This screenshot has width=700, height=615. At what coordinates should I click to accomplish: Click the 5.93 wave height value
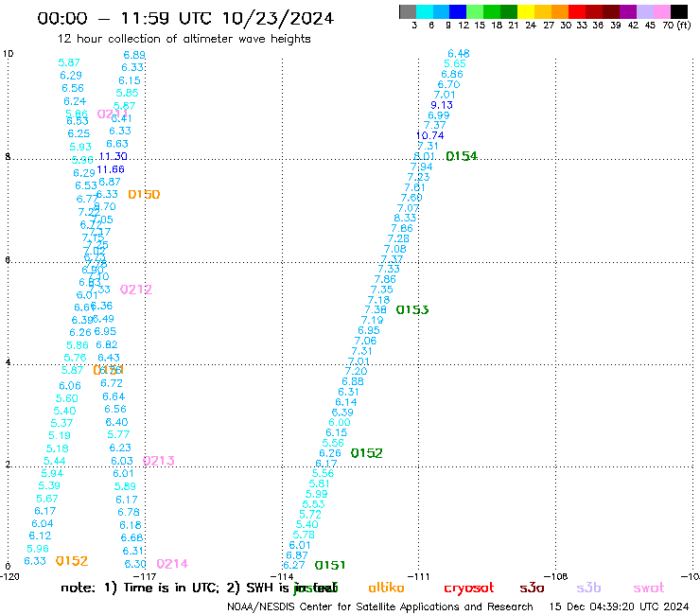pos(80,147)
